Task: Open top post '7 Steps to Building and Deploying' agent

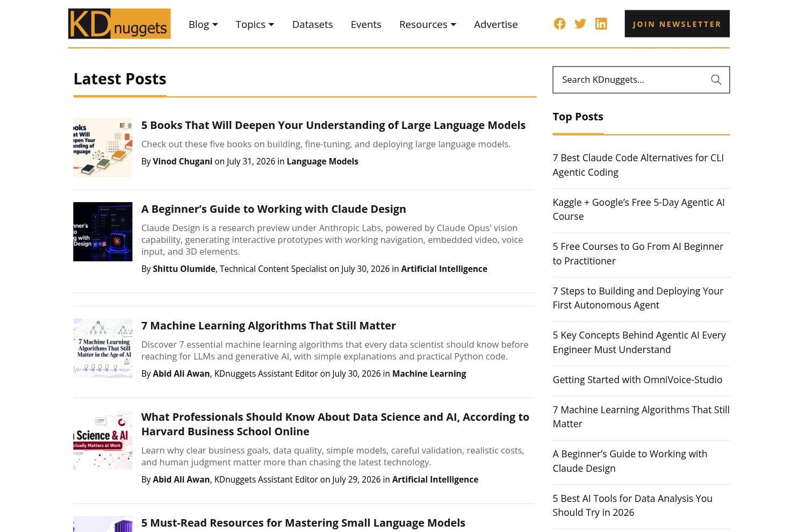Action: click(x=638, y=298)
